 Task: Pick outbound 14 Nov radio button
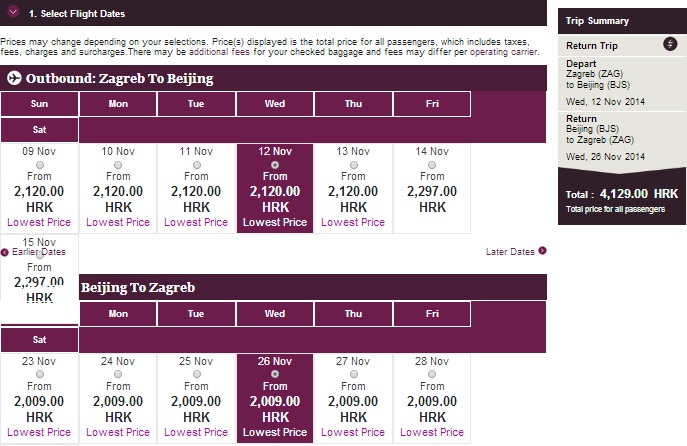tap(433, 164)
